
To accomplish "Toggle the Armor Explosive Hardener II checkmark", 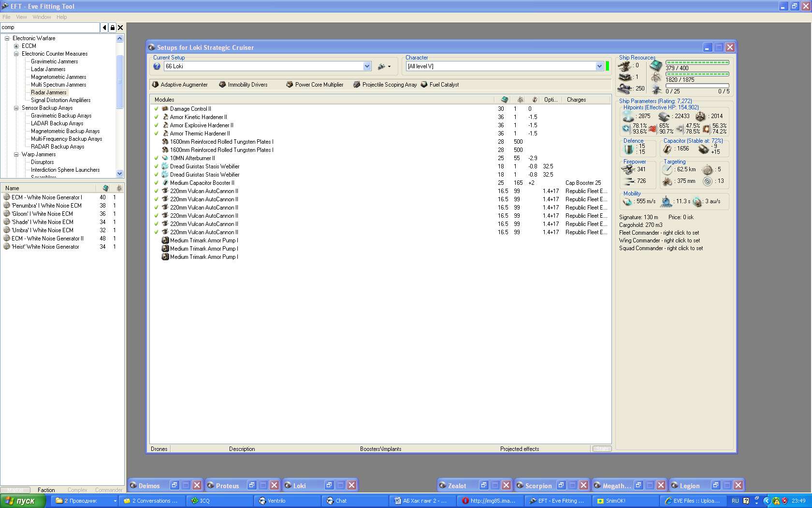I will pyautogui.click(x=156, y=125).
